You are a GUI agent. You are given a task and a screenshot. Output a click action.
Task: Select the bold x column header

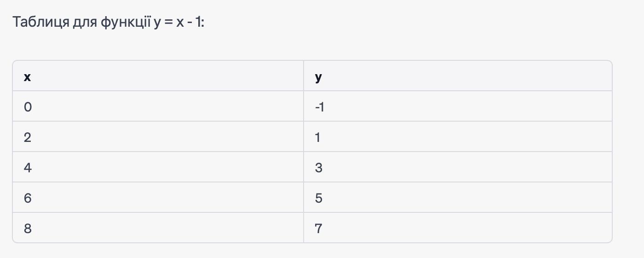tap(27, 77)
